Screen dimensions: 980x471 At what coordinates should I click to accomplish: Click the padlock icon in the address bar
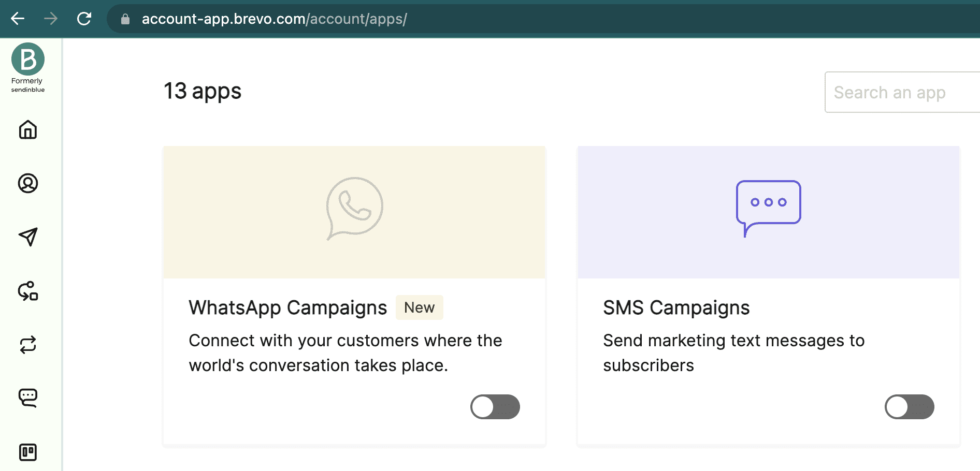coord(125,19)
